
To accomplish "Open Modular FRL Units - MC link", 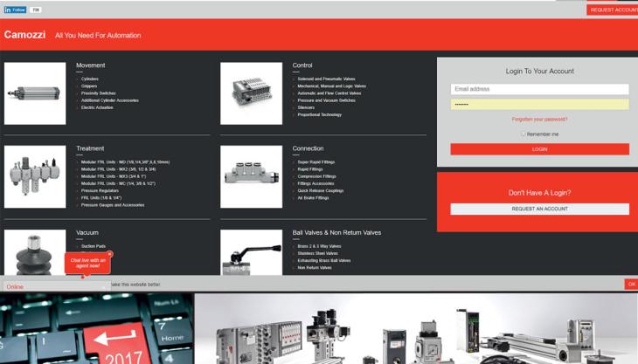I will coord(118,183).
